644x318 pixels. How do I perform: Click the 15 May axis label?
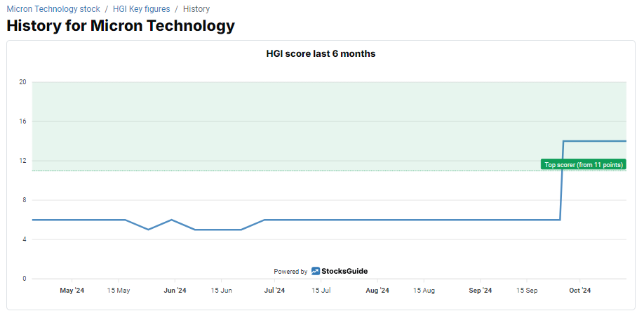coord(119,291)
